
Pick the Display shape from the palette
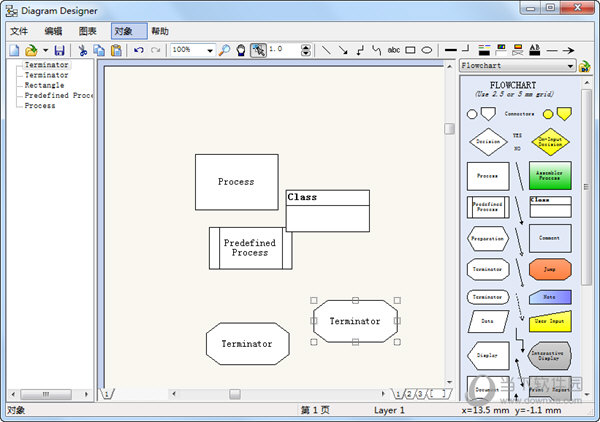[488, 355]
